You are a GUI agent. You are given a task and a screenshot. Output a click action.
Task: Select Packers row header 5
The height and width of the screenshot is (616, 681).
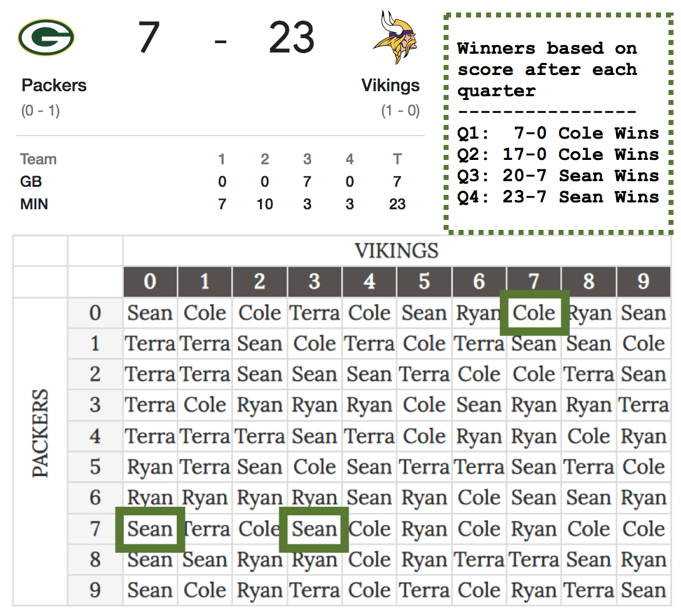tap(95, 467)
